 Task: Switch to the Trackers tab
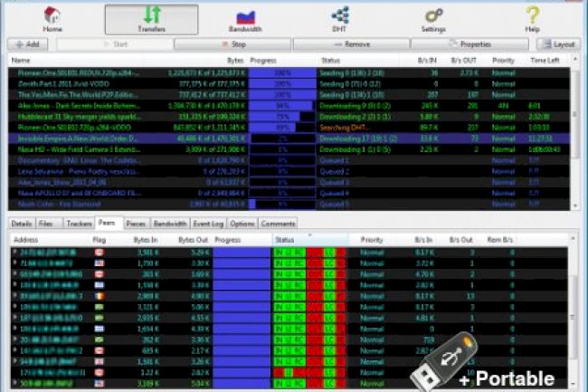click(79, 224)
